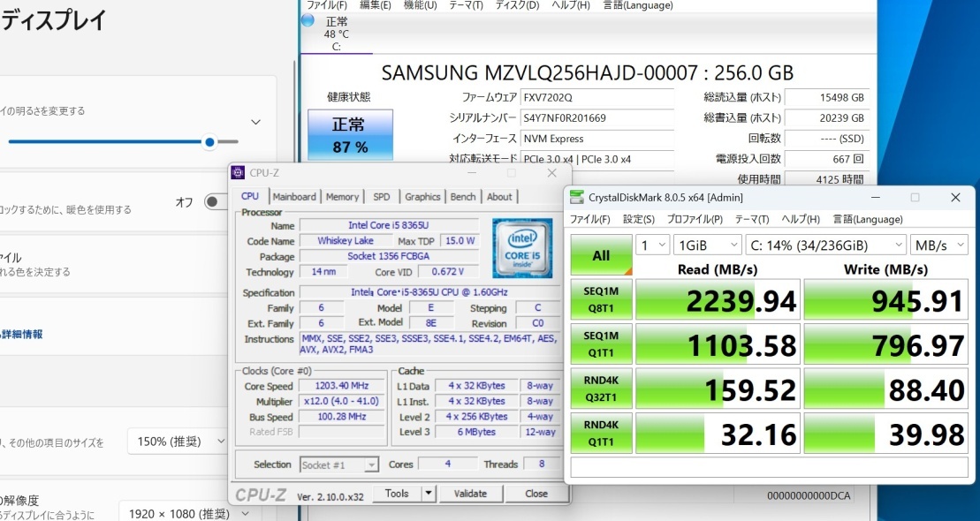Switch to the About tab in CPU-Z
Viewport: 980px width, 521px height.
pos(499,197)
